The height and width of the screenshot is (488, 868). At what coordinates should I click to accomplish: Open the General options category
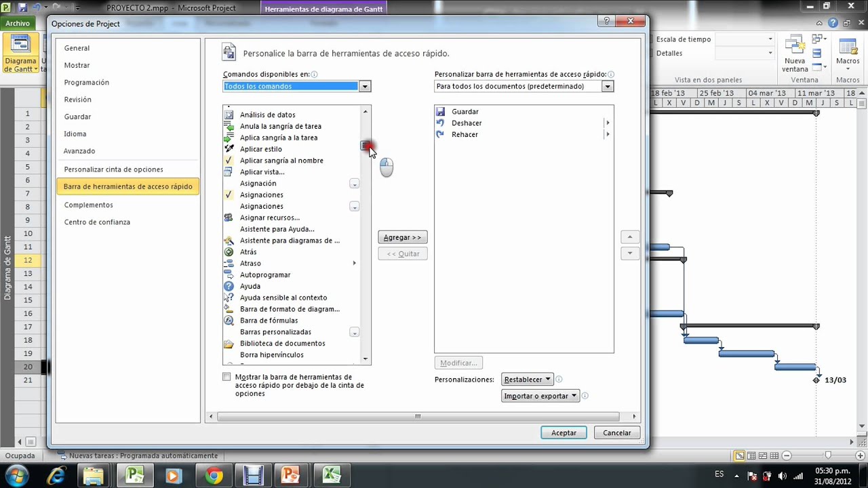coord(77,48)
